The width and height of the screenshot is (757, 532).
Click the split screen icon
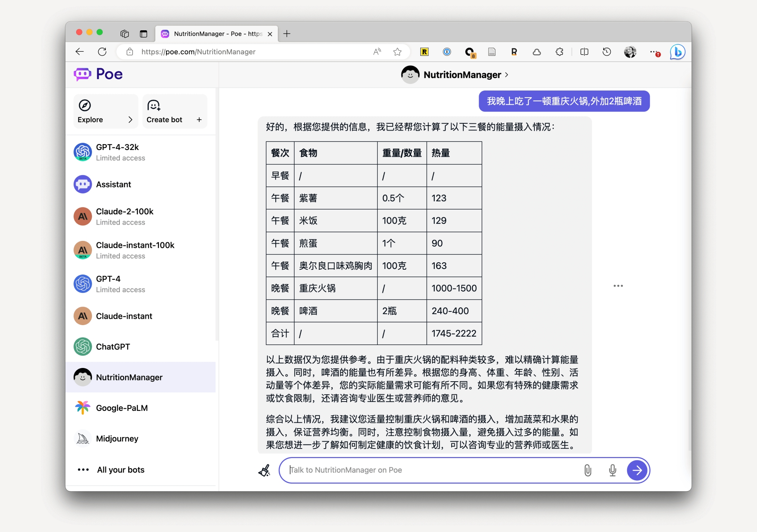coord(584,52)
